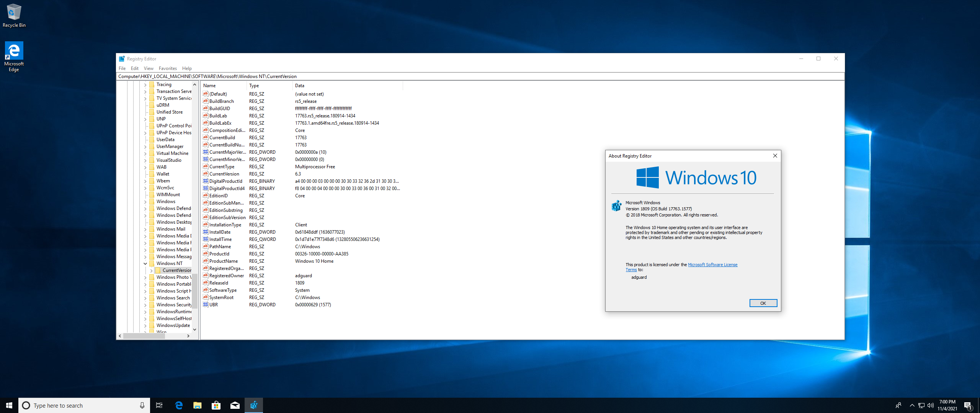The width and height of the screenshot is (980, 413).
Task: Select the BuildBranch value icon
Action: coord(206,101)
